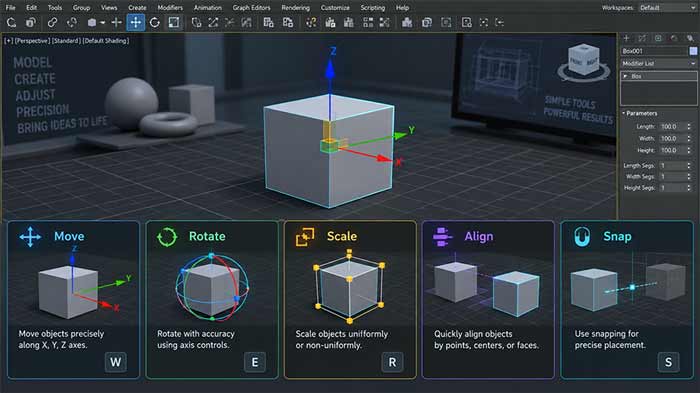Click the R shortcut key on the Scale card
This screenshot has width=700, height=393.
coord(392,362)
